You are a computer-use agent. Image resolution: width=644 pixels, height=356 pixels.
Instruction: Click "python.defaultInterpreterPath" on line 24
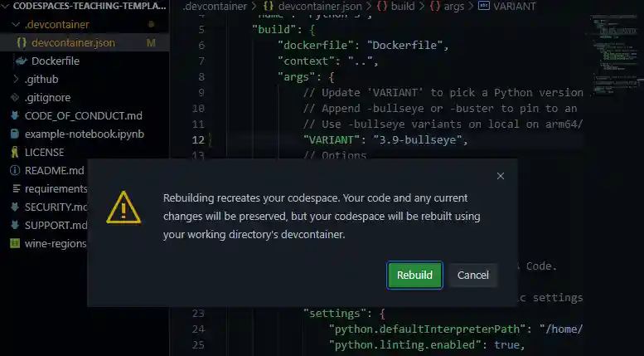coord(427,329)
